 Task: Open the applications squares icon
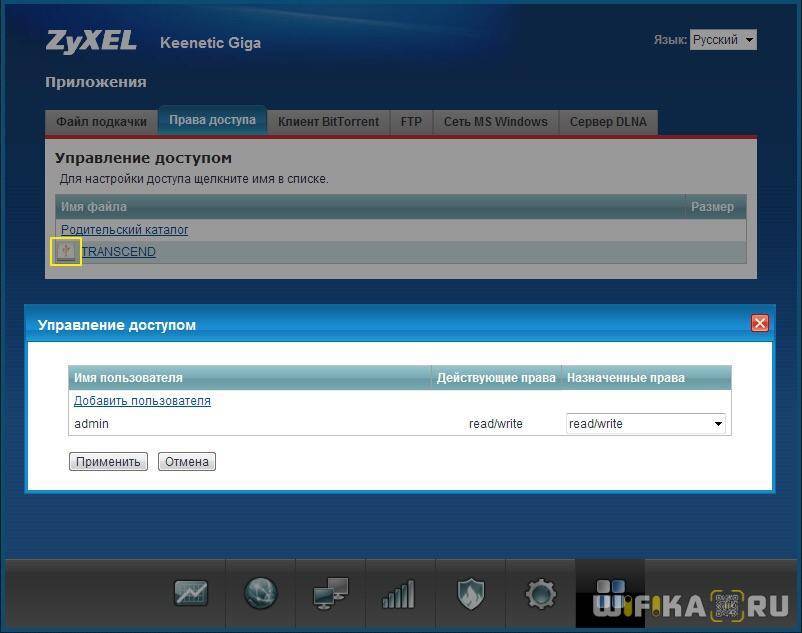tap(609, 590)
